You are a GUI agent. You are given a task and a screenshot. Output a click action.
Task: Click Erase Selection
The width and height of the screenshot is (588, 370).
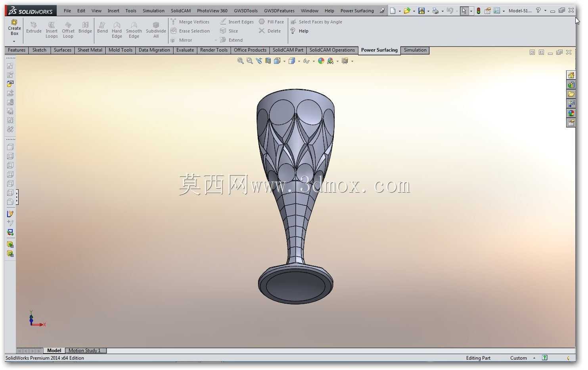(190, 31)
